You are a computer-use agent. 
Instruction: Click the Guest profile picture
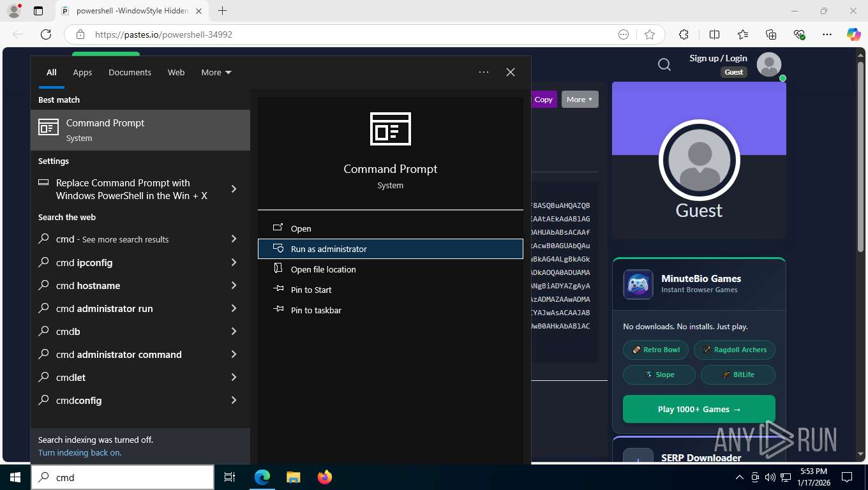[x=699, y=160]
